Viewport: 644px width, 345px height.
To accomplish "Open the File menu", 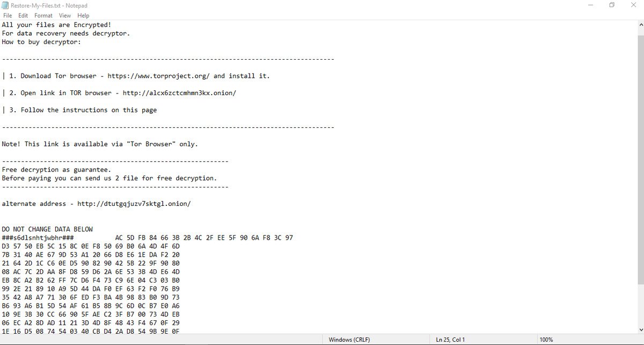I will point(8,16).
